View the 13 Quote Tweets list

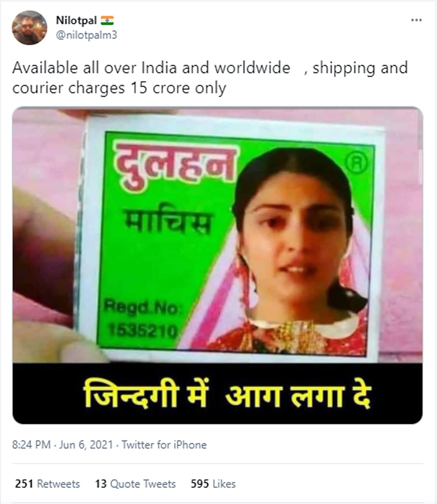135,484
